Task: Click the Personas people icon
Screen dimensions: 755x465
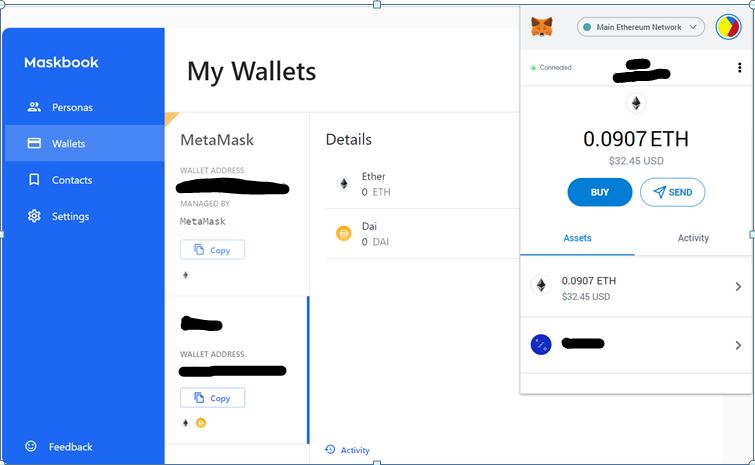Action: tap(34, 107)
